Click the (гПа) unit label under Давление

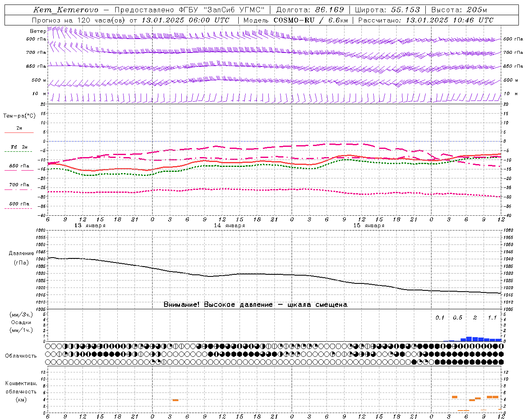click(21, 262)
